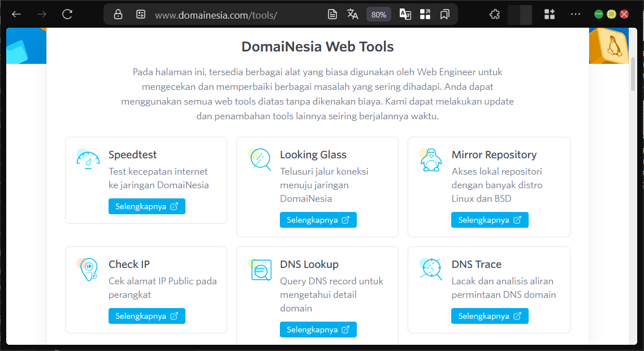The width and height of the screenshot is (644, 351).
Task: Open the browser extensions puzzle icon
Action: [495, 14]
